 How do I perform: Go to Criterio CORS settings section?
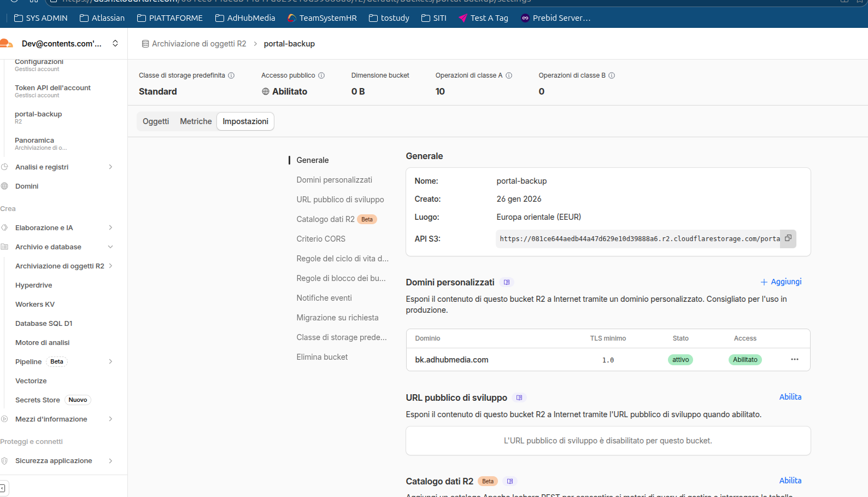[321, 239]
